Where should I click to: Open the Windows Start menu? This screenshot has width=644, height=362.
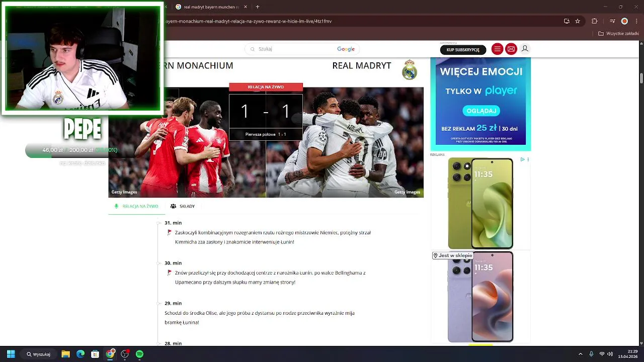[x=11, y=354]
